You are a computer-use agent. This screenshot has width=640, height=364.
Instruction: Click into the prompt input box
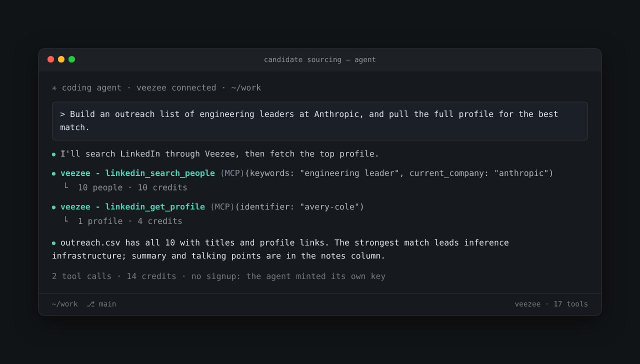pyautogui.click(x=320, y=121)
